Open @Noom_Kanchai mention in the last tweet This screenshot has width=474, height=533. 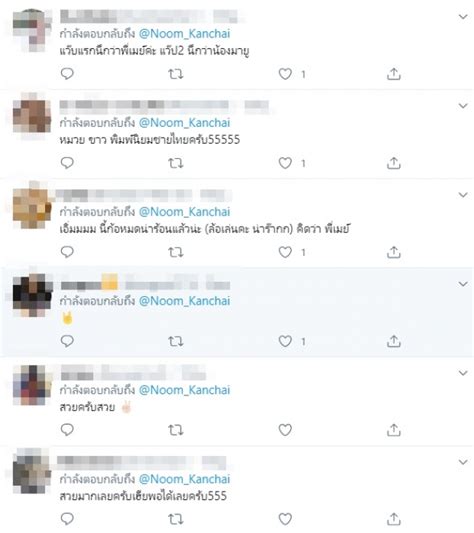[185, 479]
